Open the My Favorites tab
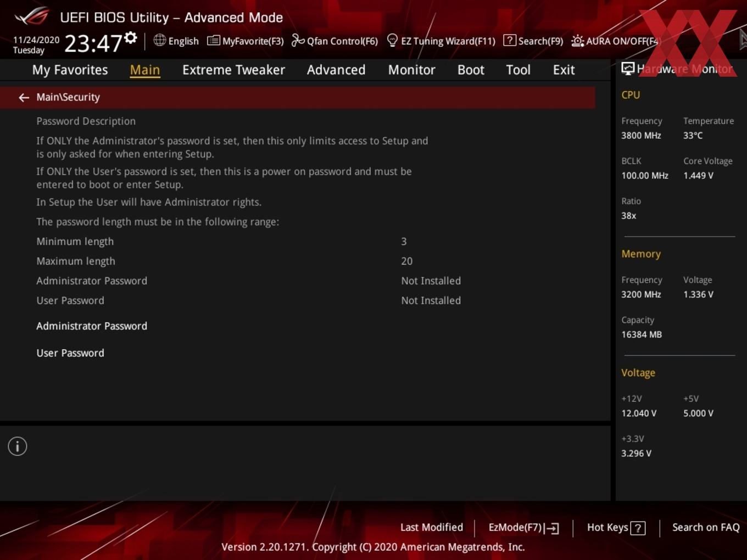The height and width of the screenshot is (560, 747). (x=70, y=70)
